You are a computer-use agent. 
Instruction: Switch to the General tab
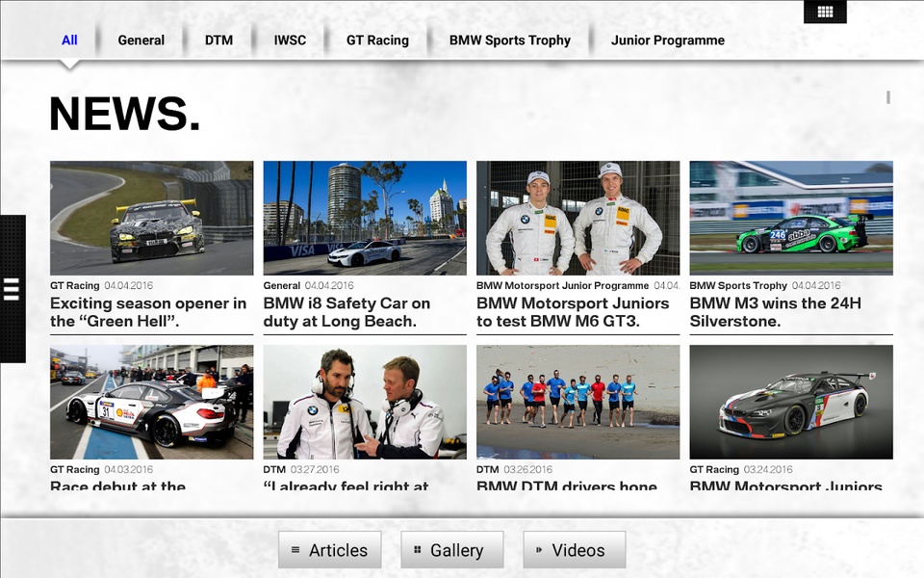(141, 40)
